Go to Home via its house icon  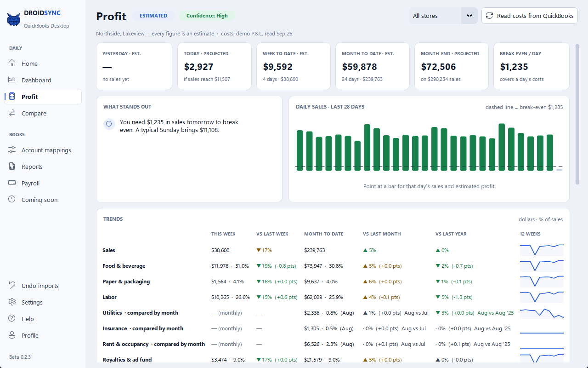12,63
